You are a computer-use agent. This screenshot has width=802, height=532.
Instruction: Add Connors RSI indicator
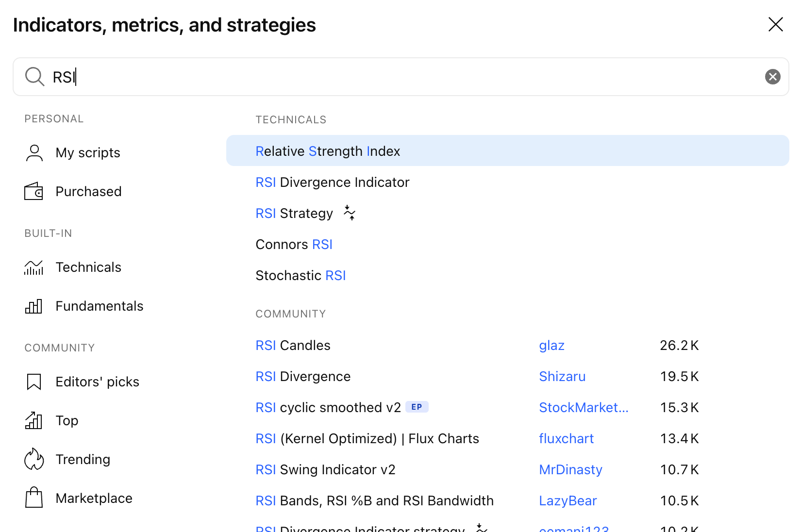coord(507,244)
